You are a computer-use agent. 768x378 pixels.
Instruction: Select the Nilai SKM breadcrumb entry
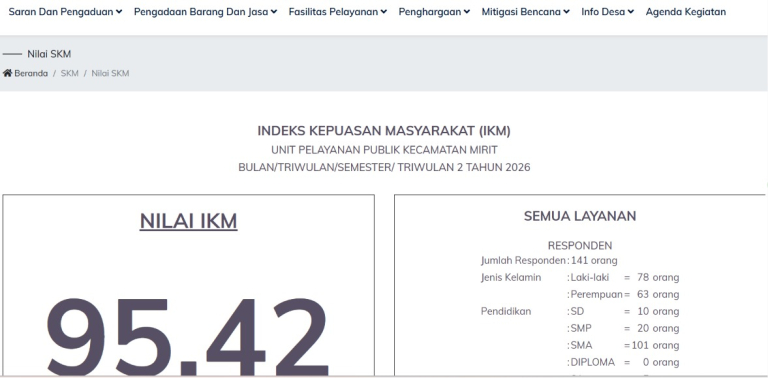(110, 73)
